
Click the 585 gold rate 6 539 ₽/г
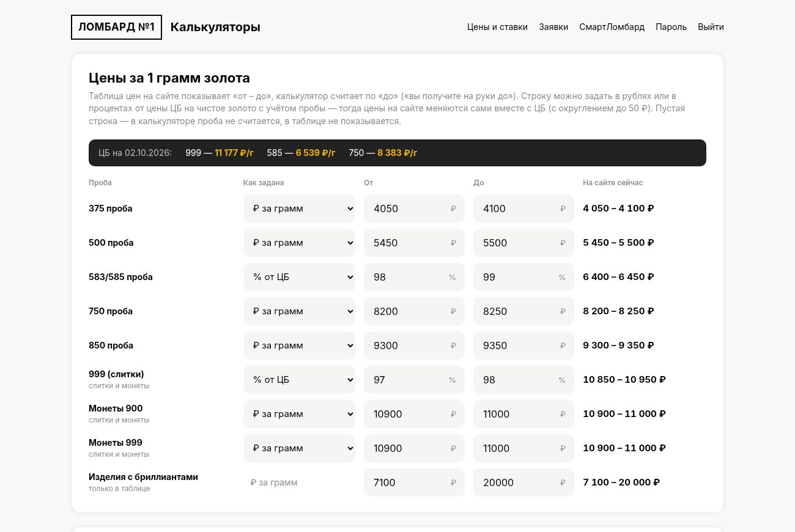[316, 153]
